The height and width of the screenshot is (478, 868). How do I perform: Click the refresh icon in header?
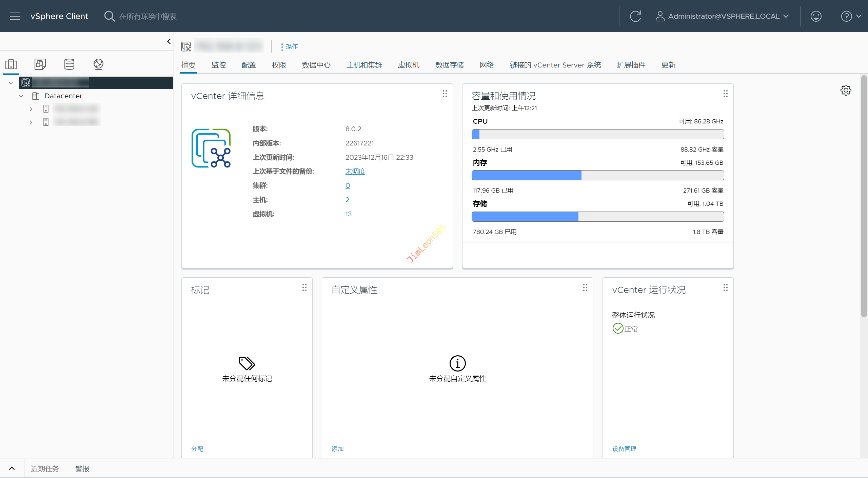click(x=635, y=16)
